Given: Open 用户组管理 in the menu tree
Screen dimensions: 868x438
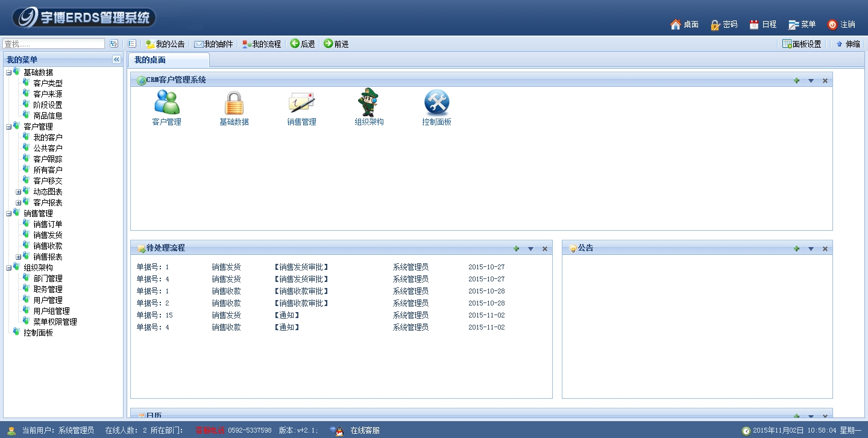Looking at the screenshot, I should click(51, 311).
